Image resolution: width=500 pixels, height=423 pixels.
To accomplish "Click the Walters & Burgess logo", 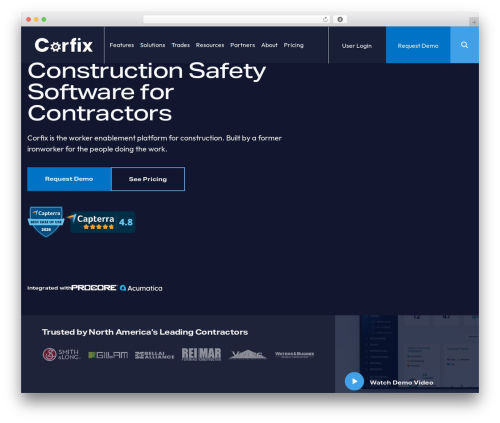I will click(x=294, y=355).
